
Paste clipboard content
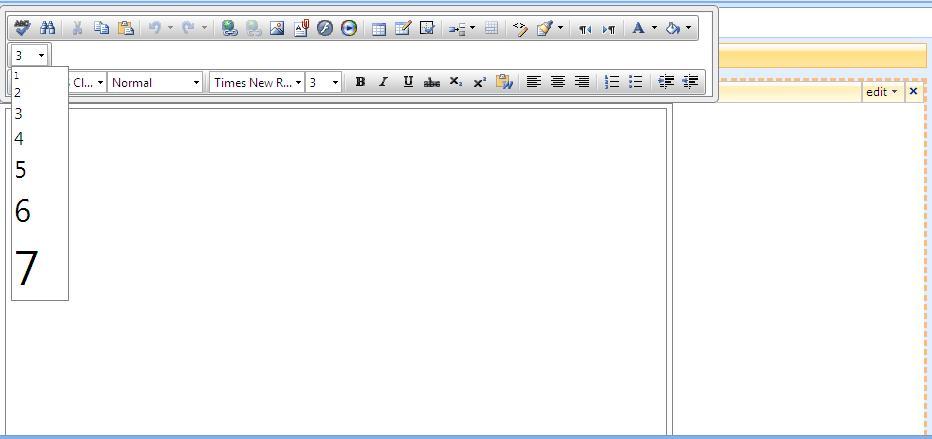click(125, 28)
